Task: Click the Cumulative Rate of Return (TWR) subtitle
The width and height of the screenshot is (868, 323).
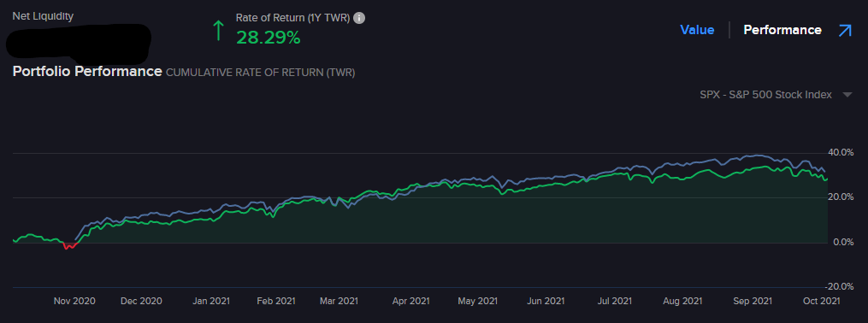Action: pos(260,73)
